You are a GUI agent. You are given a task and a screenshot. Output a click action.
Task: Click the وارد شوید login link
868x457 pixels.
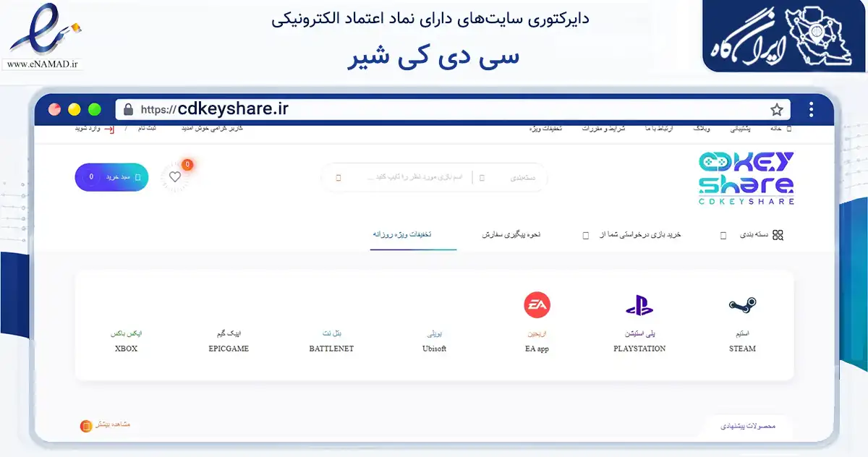click(87, 129)
